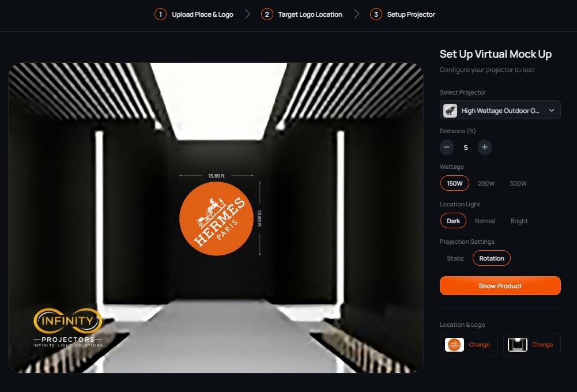577x392 pixels.
Task: Click the vertical 13.89 ft height label
Action: point(259,218)
